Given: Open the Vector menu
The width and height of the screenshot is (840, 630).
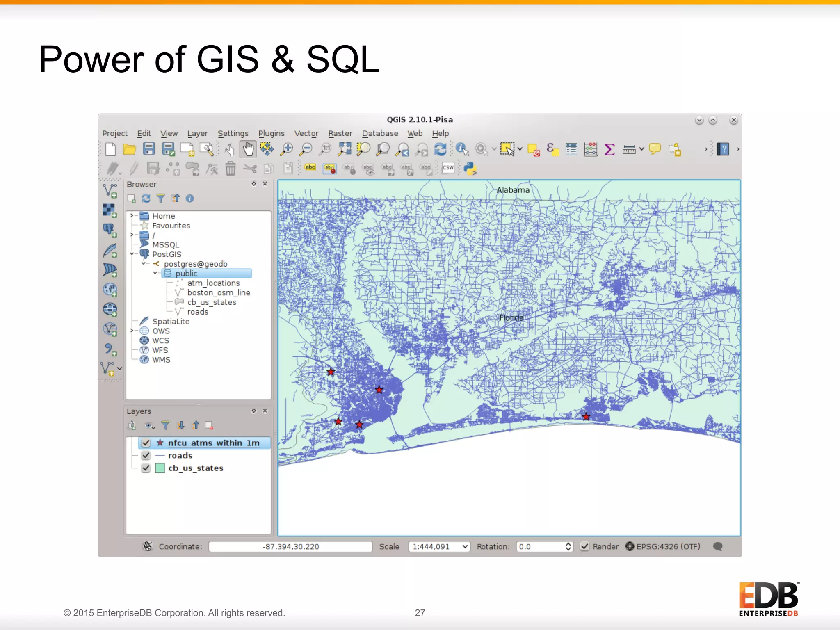Looking at the screenshot, I should coord(306,133).
